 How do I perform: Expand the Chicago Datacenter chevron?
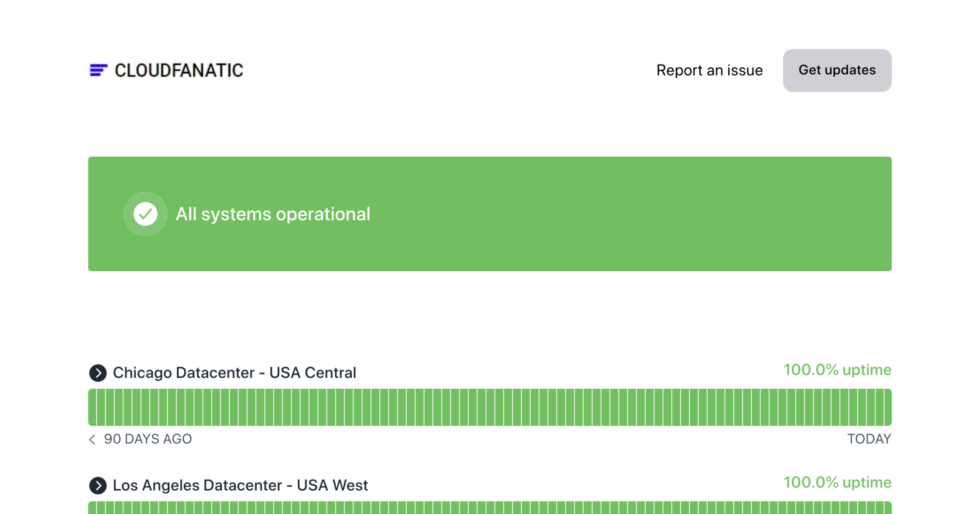tap(98, 373)
